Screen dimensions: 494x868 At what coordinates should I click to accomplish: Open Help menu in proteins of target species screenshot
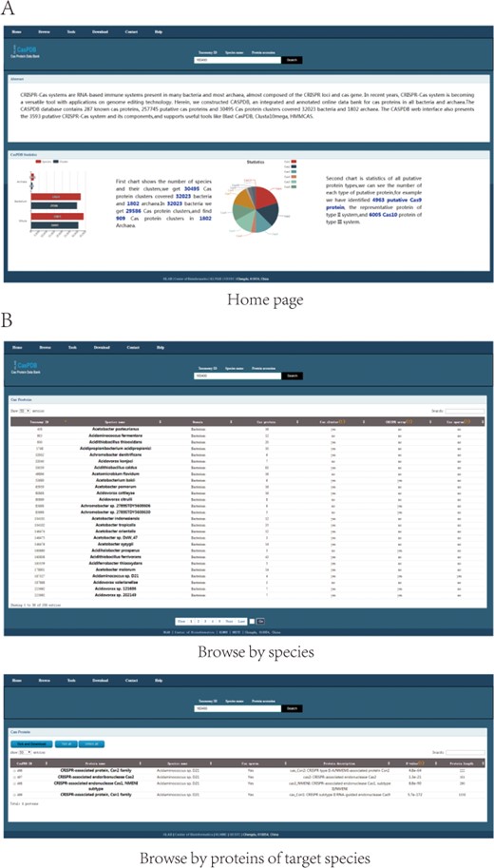click(159, 680)
